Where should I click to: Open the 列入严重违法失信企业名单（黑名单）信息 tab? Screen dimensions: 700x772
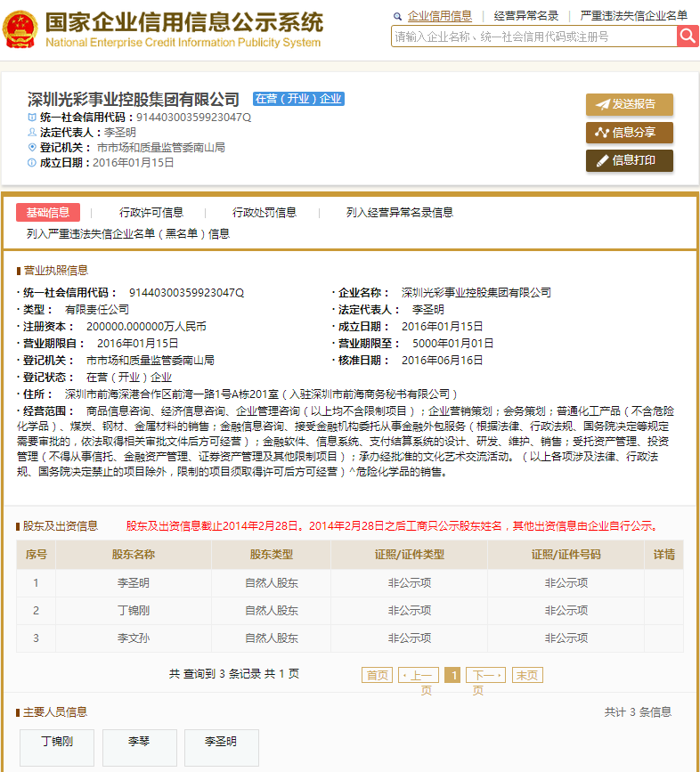(x=128, y=234)
